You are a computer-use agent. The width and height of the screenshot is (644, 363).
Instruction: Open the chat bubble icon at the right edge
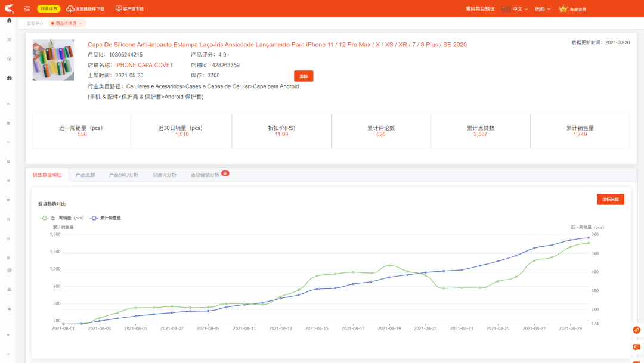(x=636, y=348)
